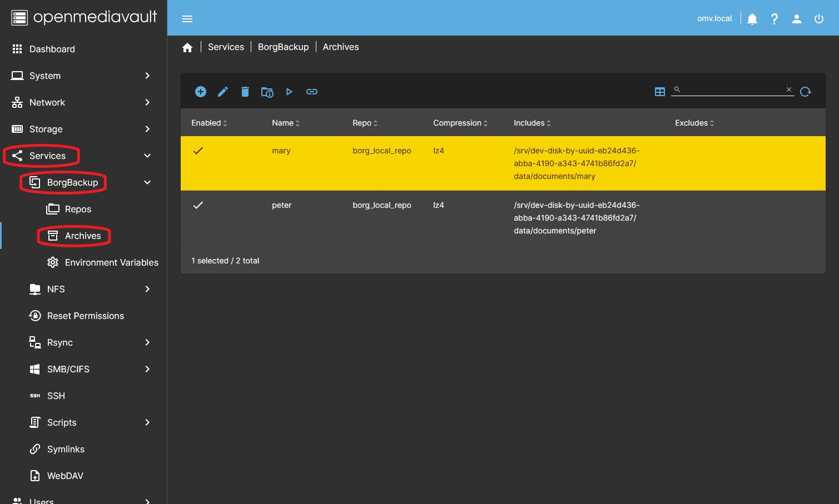The image size is (839, 504).
Task: Toggle the sidebar hamburger menu
Action: pyautogui.click(x=187, y=19)
